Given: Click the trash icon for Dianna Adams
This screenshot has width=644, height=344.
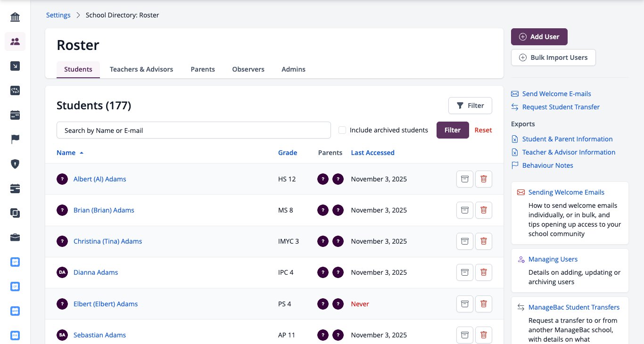Looking at the screenshot, I should pos(484,272).
